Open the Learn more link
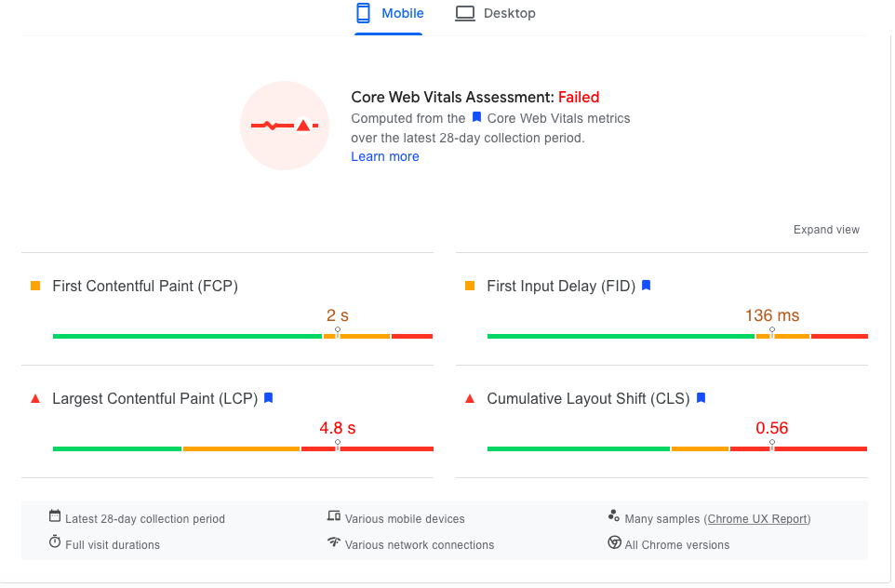 (385, 156)
